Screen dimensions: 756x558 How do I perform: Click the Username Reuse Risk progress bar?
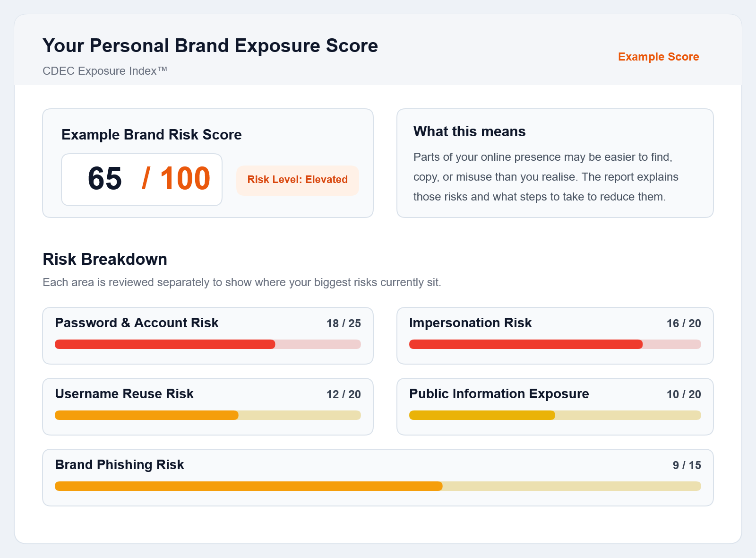click(208, 415)
